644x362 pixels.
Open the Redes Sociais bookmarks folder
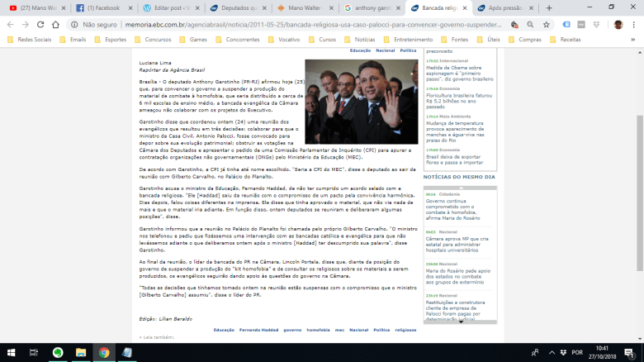click(x=31, y=39)
